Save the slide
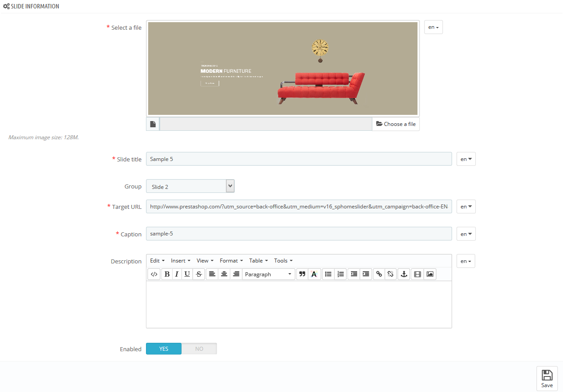The width and height of the screenshot is (563, 392). [547, 378]
